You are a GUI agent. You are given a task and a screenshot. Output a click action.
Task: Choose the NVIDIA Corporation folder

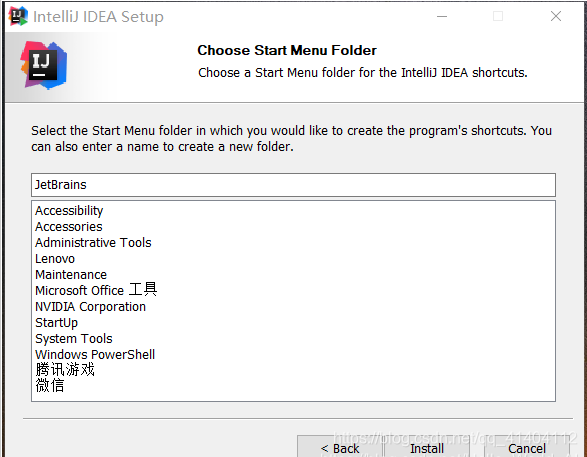click(x=90, y=307)
